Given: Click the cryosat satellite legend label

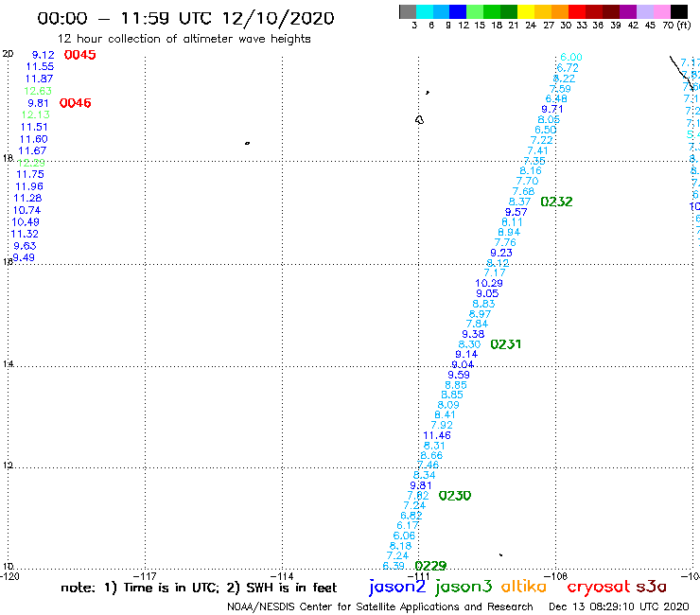Looking at the screenshot, I should pyautogui.click(x=599, y=587).
